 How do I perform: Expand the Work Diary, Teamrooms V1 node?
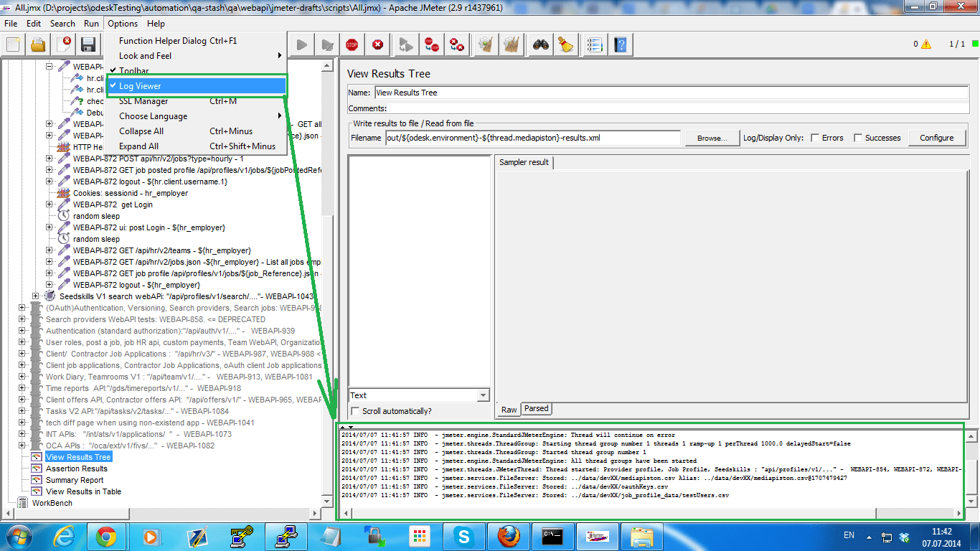point(22,377)
